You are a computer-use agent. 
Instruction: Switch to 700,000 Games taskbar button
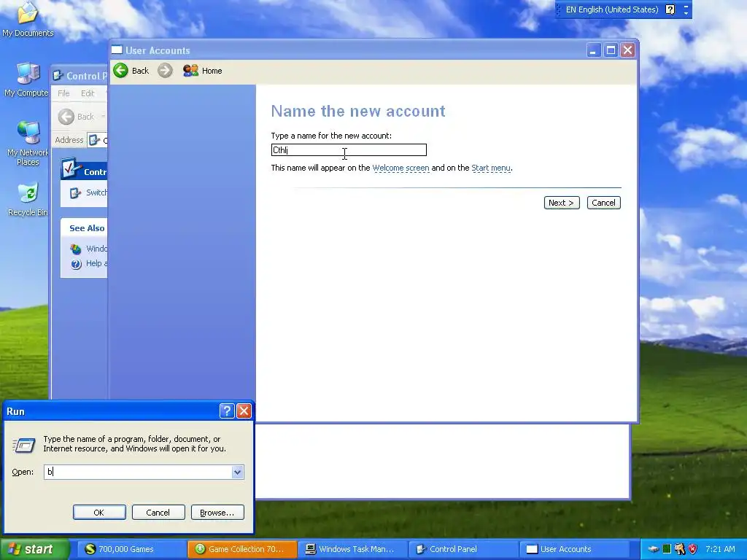pyautogui.click(x=131, y=549)
